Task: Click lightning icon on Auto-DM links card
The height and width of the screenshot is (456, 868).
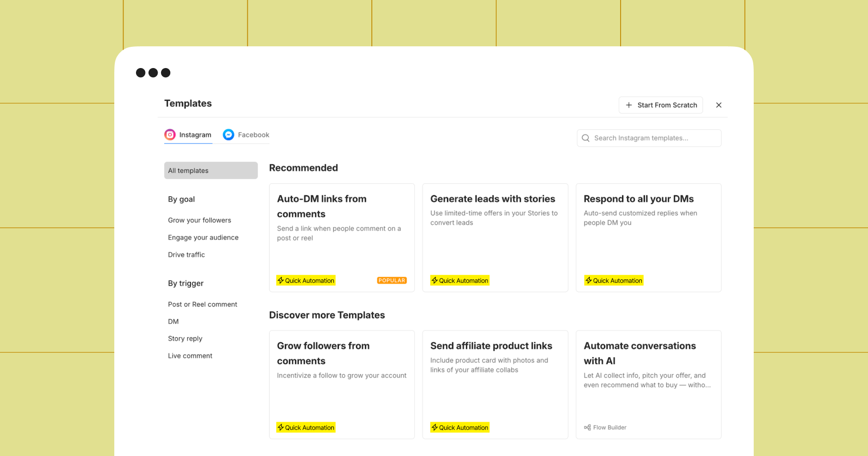Action: pos(281,280)
